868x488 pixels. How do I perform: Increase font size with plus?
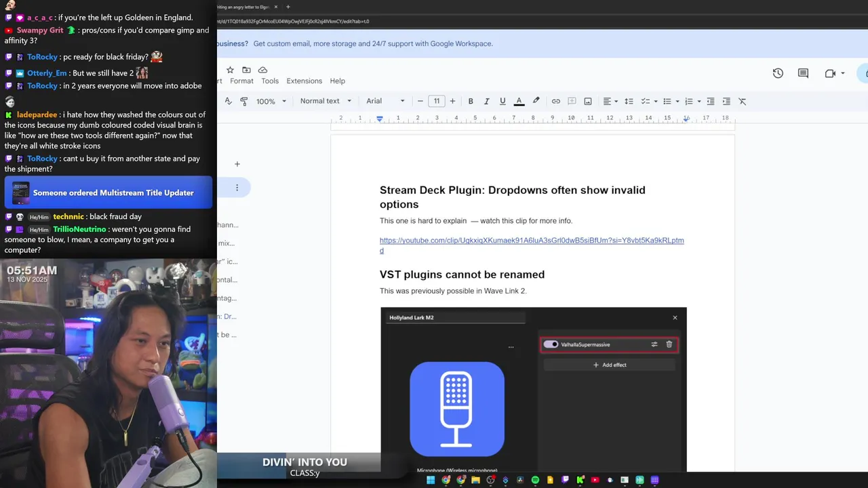coord(452,101)
